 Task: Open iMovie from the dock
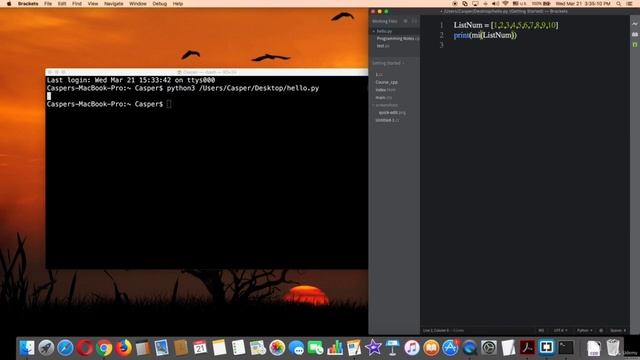[x=373, y=348]
